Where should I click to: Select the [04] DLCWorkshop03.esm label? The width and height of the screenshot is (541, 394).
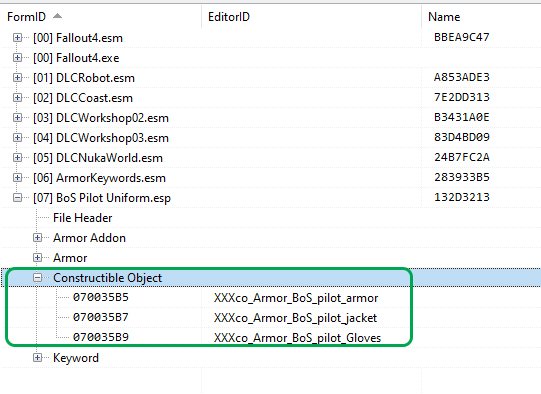[x=101, y=138]
